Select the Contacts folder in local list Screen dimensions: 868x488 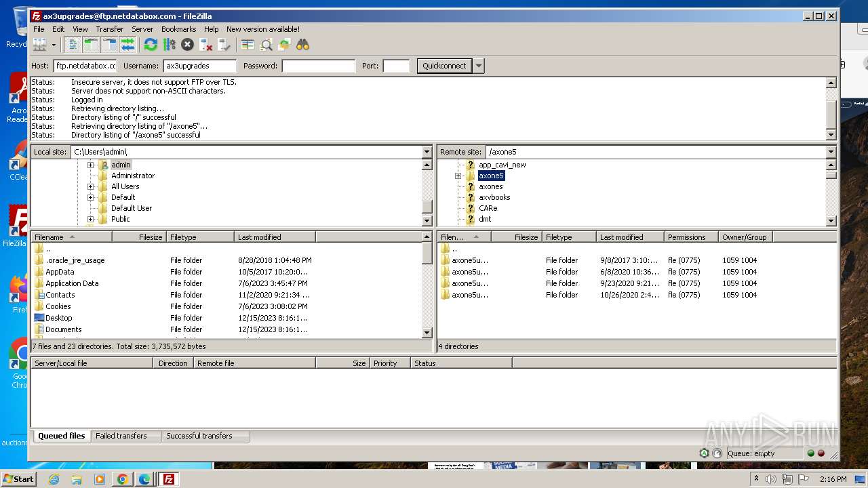[60, 295]
